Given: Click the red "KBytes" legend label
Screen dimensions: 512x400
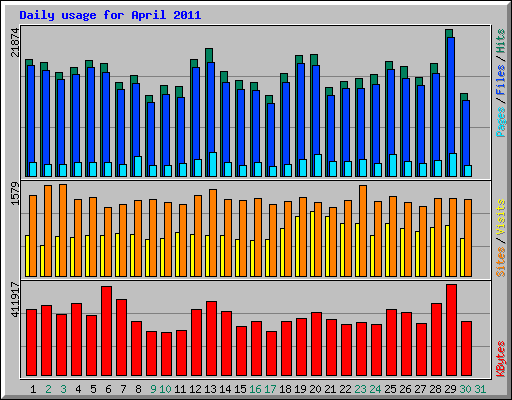Looking at the screenshot, I should (500, 359).
